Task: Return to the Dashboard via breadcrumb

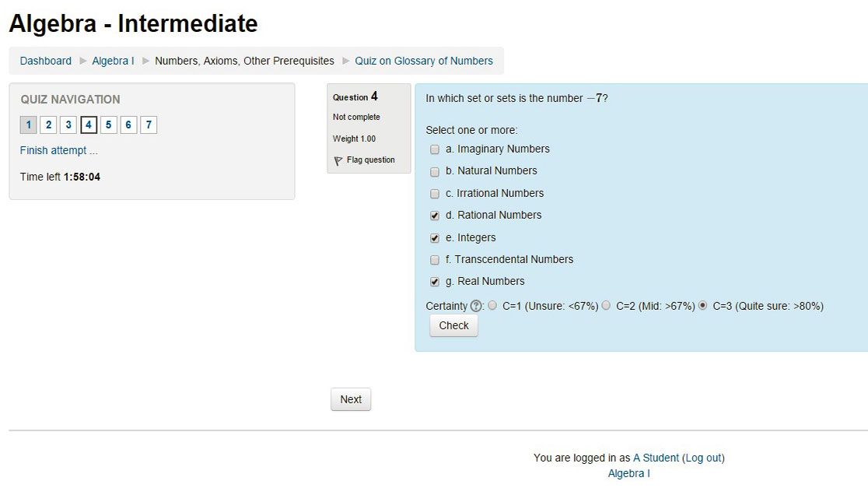Action: point(45,60)
